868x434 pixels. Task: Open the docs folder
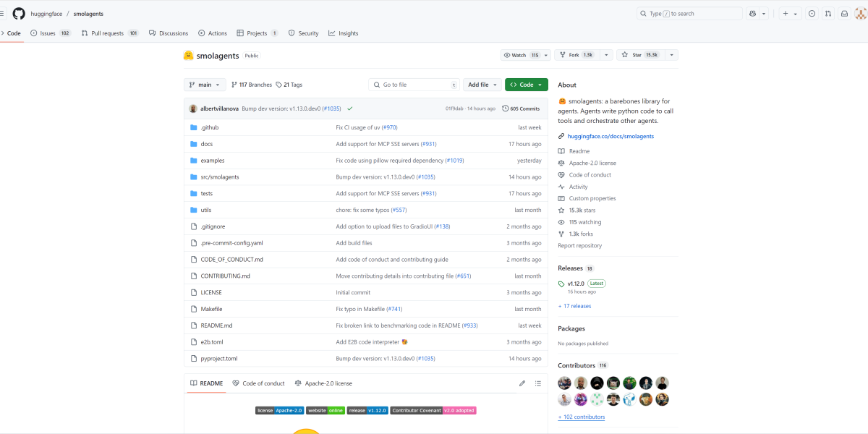(207, 144)
